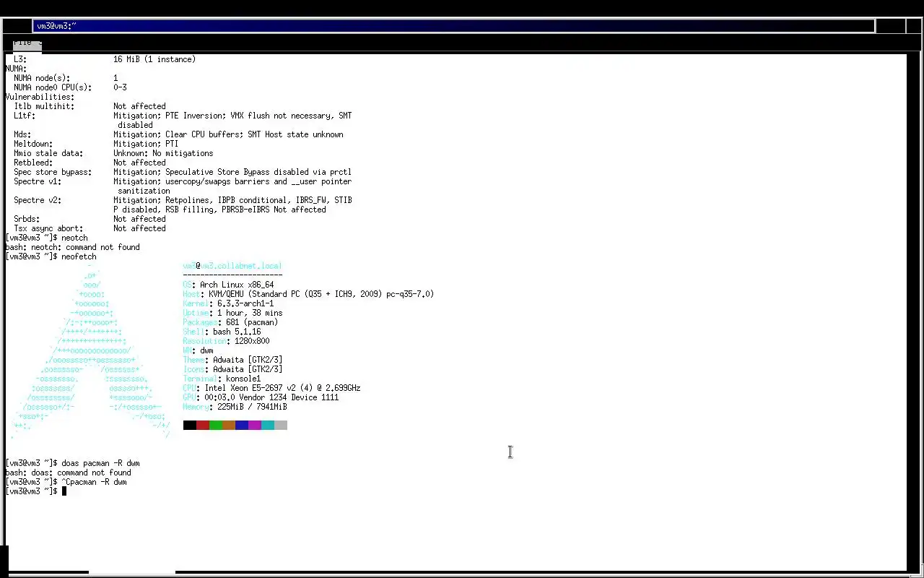Click the final empty shell prompt with cursor
The width and height of the screenshot is (924, 578).
click(x=35, y=491)
